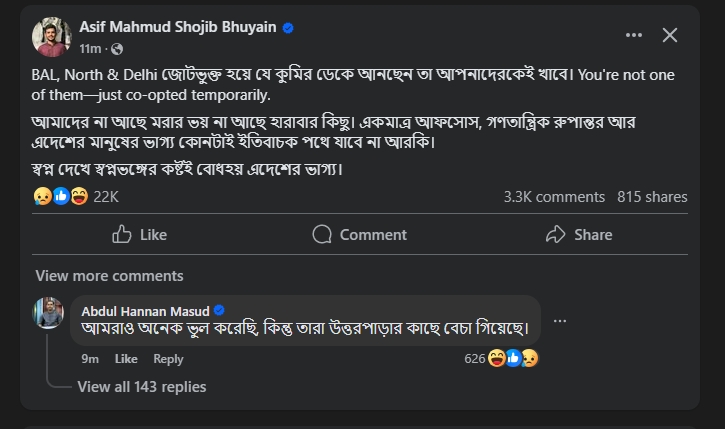Image resolution: width=725 pixels, height=429 pixels.
Task: Expand View all 143 replies
Action: coord(141,386)
